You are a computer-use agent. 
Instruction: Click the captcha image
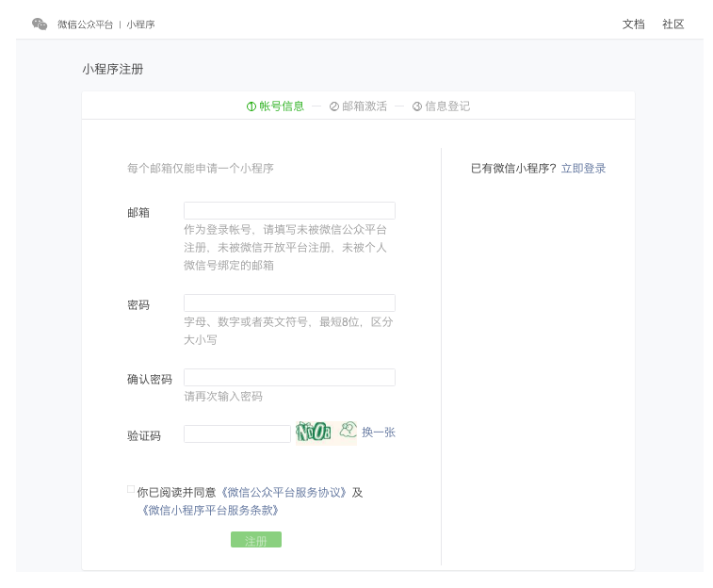(x=326, y=432)
